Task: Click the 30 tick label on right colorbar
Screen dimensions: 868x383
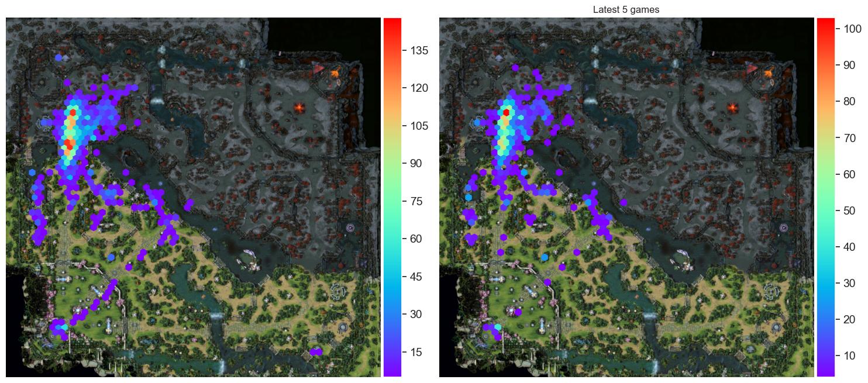Action: click(849, 284)
